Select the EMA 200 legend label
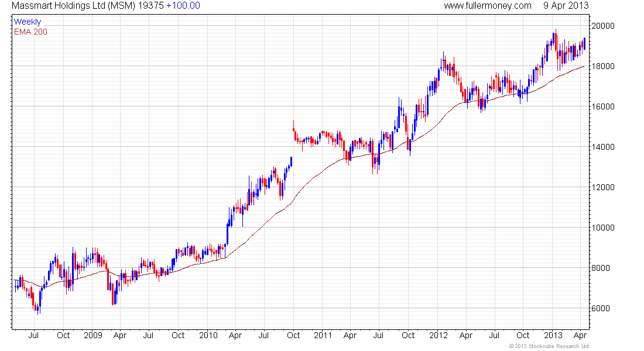The height and width of the screenshot is (351, 644). point(30,32)
